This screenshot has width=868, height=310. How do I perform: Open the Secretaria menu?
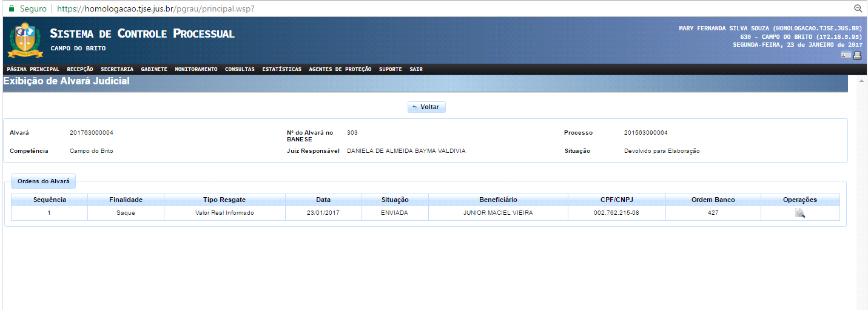pyautogui.click(x=117, y=69)
